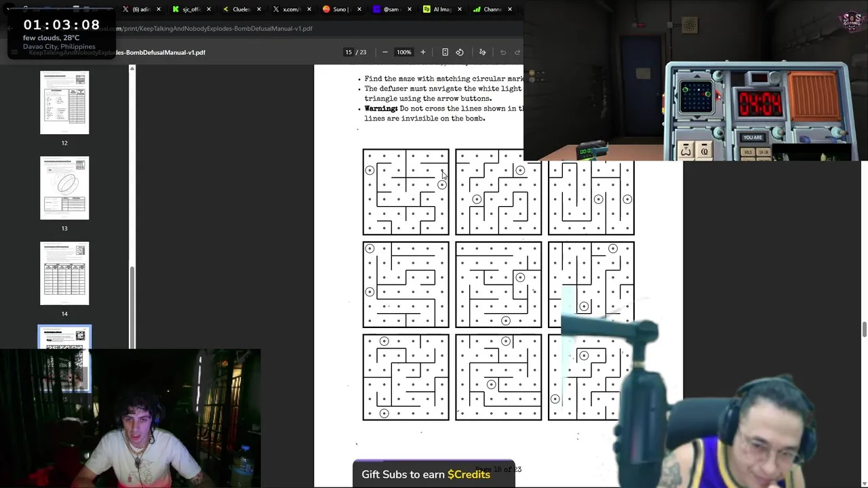Click the first maze in the top row

[x=406, y=192]
